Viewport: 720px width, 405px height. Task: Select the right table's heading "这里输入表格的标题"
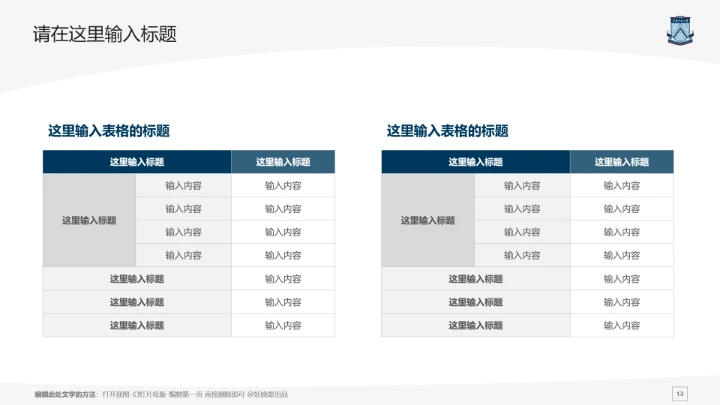click(x=447, y=131)
